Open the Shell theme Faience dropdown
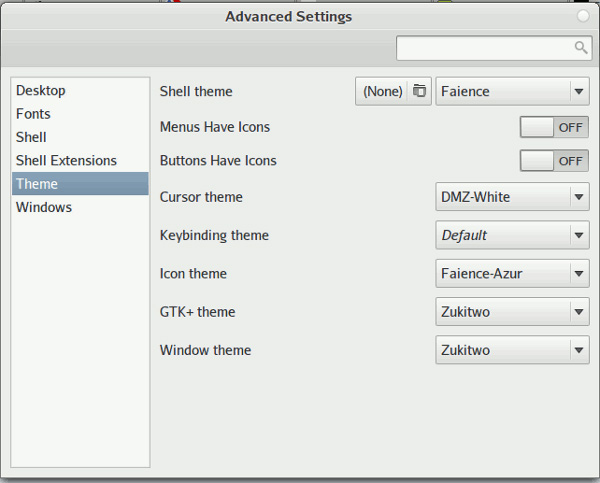Viewport: 600px width, 483px height. 512,91
